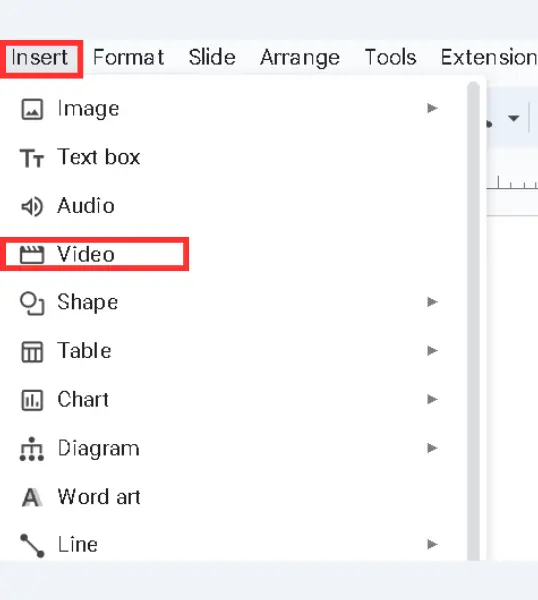Click the Text box Tt icon
The image size is (538, 600).
pos(32,158)
